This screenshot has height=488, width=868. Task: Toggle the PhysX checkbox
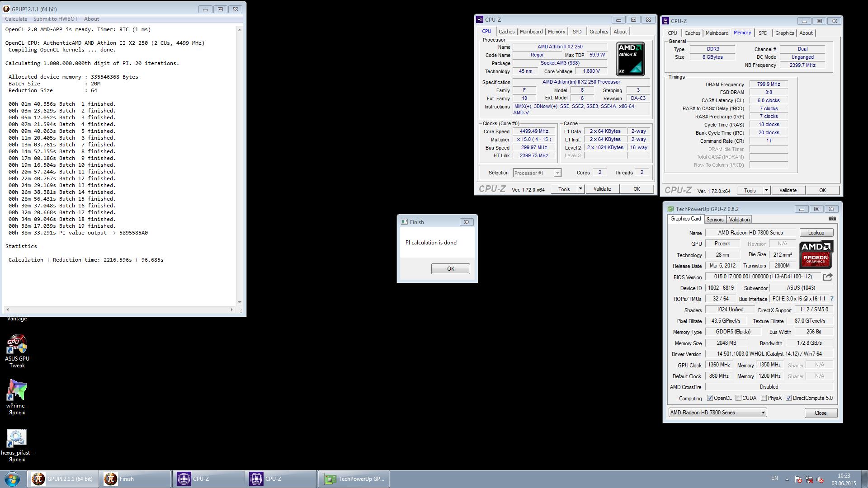(764, 398)
